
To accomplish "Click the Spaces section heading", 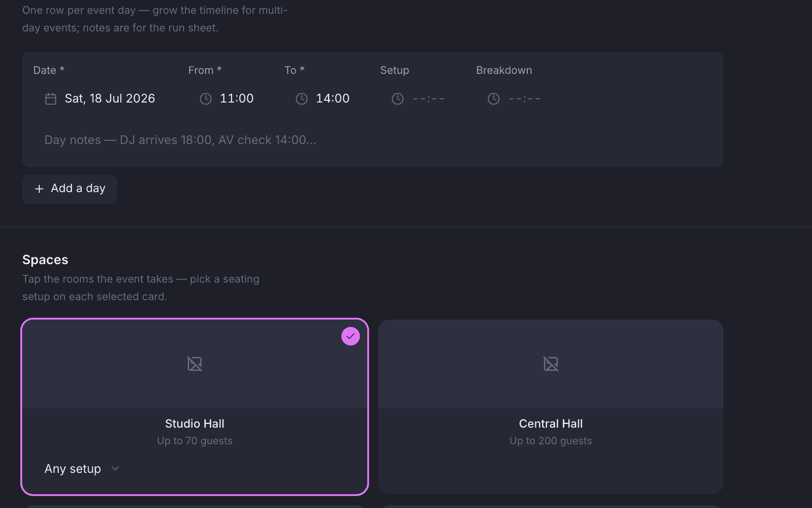I will tap(45, 260).
